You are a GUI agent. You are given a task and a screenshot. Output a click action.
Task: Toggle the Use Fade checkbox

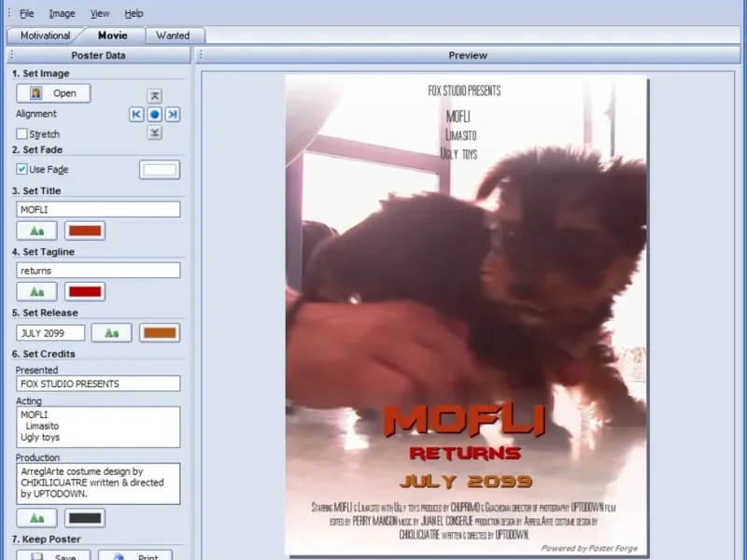pos(21,169)
